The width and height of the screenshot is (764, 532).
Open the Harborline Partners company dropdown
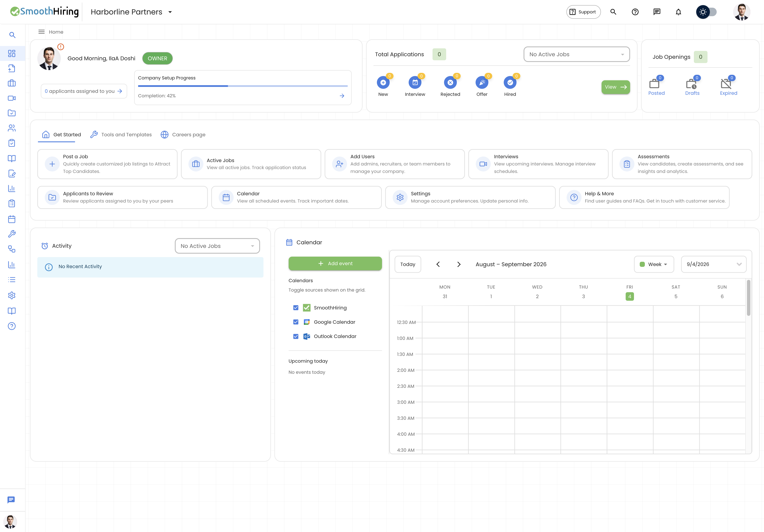tap(132, 12)
